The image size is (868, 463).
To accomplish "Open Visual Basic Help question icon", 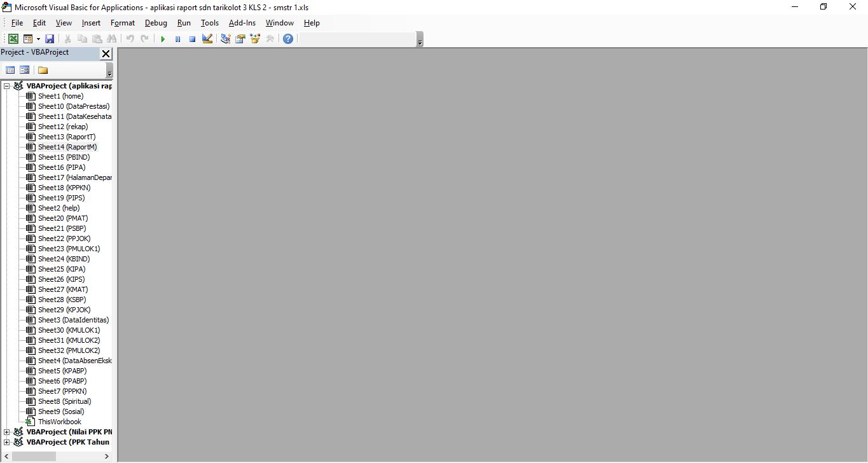I will 288,39.
